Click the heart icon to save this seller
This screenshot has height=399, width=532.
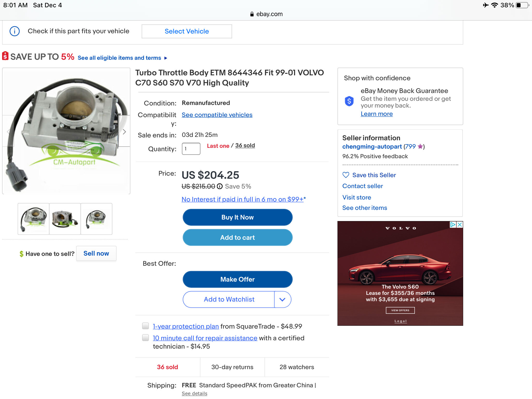point(346,175)
